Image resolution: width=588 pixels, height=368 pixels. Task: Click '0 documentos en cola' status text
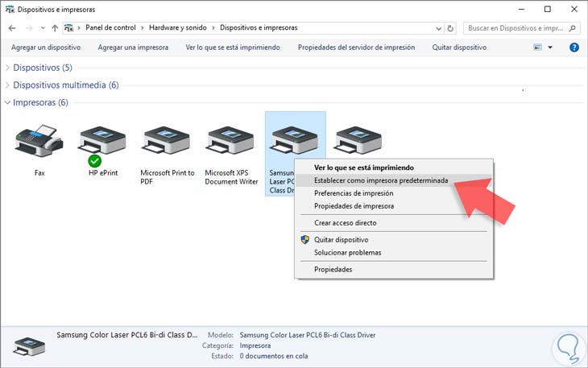point(274,356)
